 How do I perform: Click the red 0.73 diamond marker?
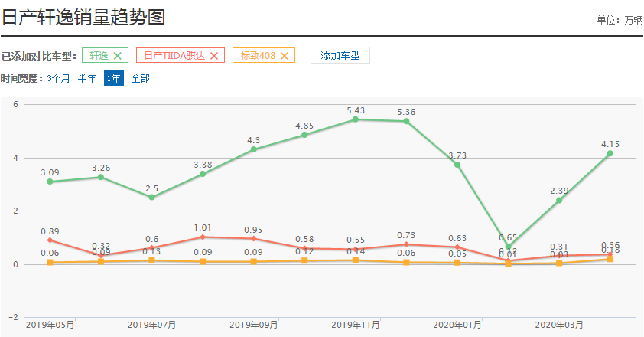tap(406, 244)
